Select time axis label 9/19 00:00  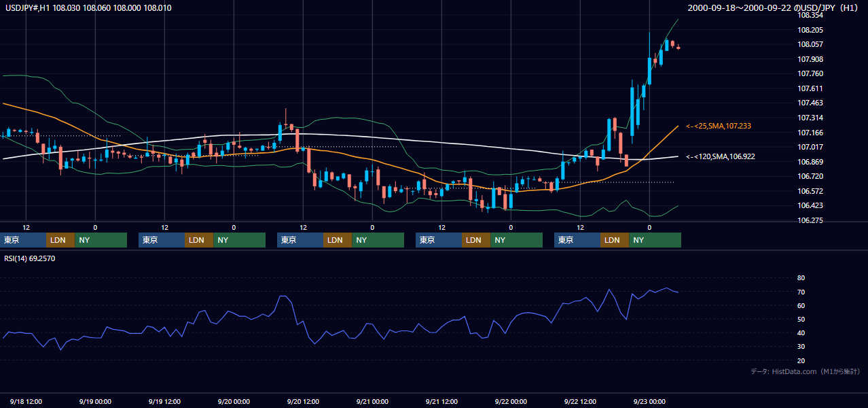coord(95,402)
